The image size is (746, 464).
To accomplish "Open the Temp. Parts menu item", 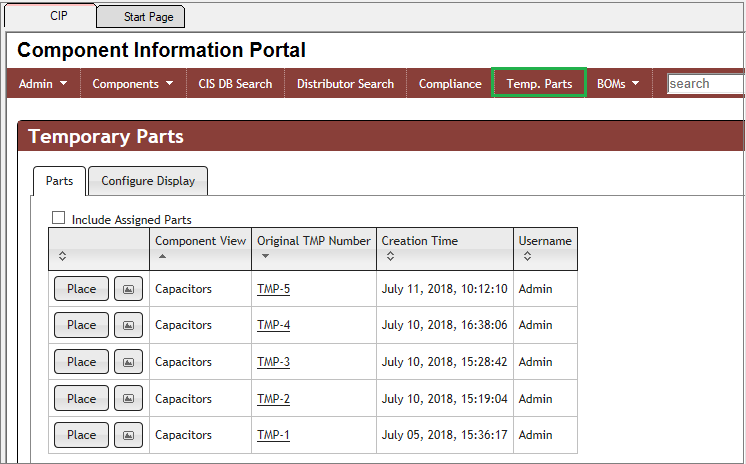I will click(x=539, y=84).
